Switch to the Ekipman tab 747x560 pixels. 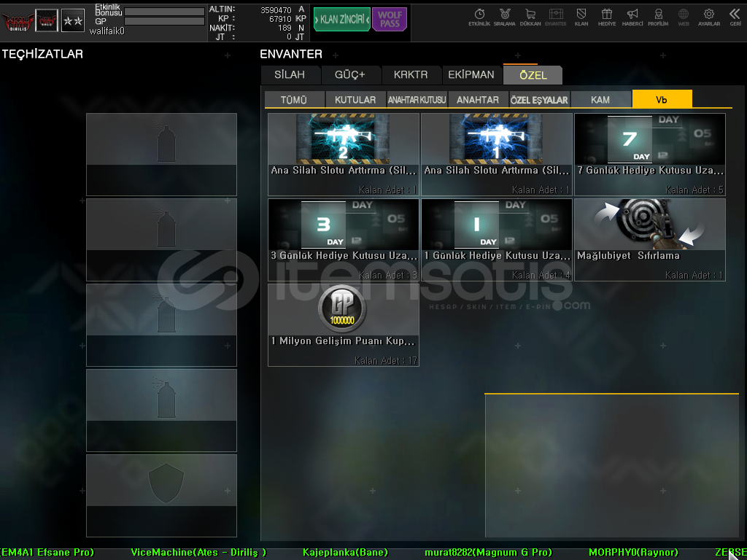471,75
